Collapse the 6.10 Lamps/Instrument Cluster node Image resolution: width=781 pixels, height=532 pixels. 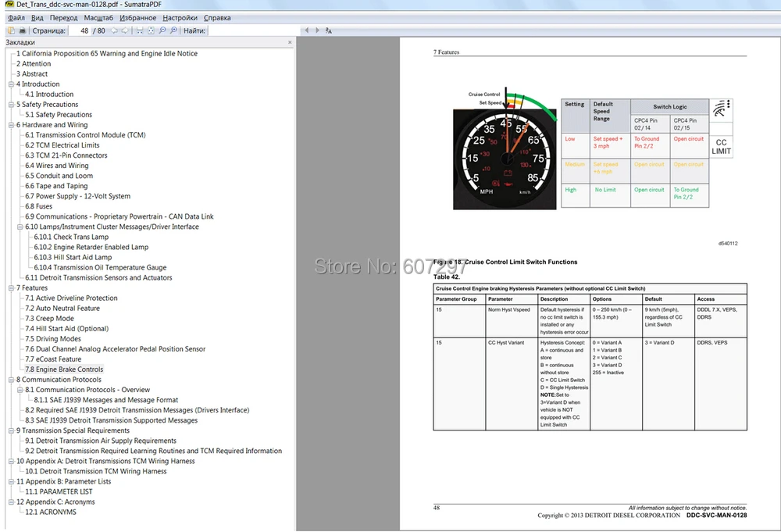pos(20,227)
